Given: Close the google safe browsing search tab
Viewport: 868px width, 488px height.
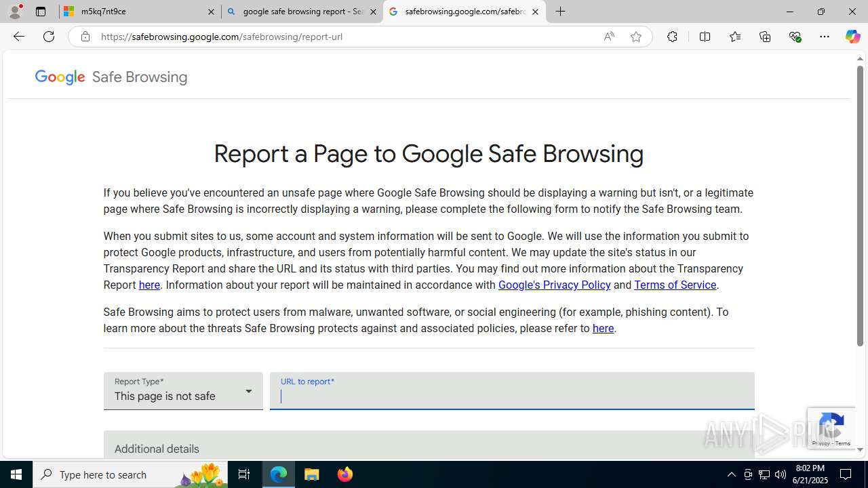Looking at the screenshot, I should coord(373,12).
